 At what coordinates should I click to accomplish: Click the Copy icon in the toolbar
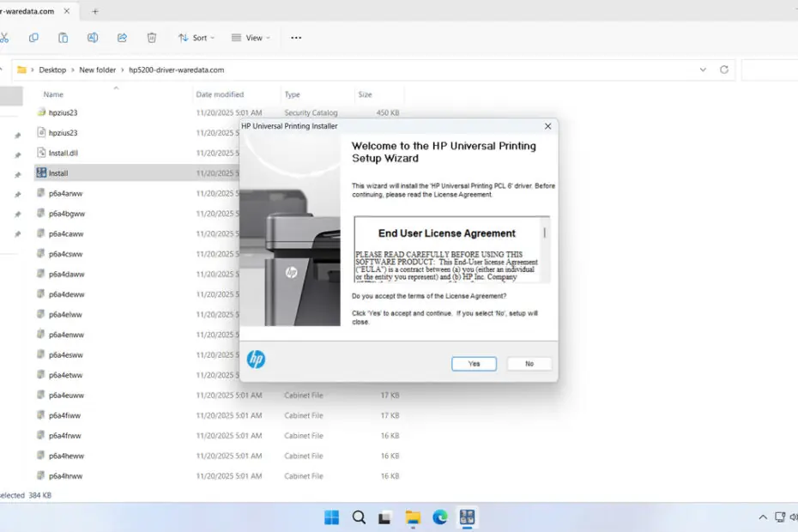(33, 38)
